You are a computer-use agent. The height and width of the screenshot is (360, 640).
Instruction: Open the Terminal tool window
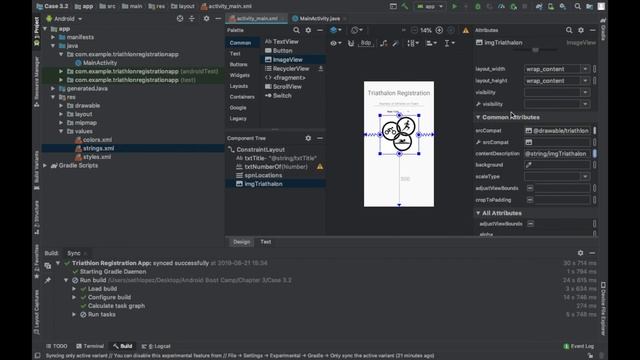(x=90, y=346)
